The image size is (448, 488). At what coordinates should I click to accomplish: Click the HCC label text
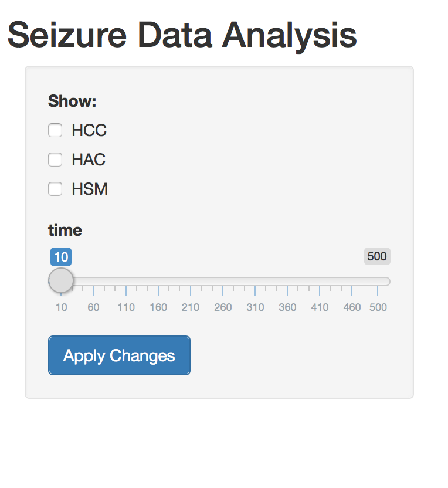point(89,130)
